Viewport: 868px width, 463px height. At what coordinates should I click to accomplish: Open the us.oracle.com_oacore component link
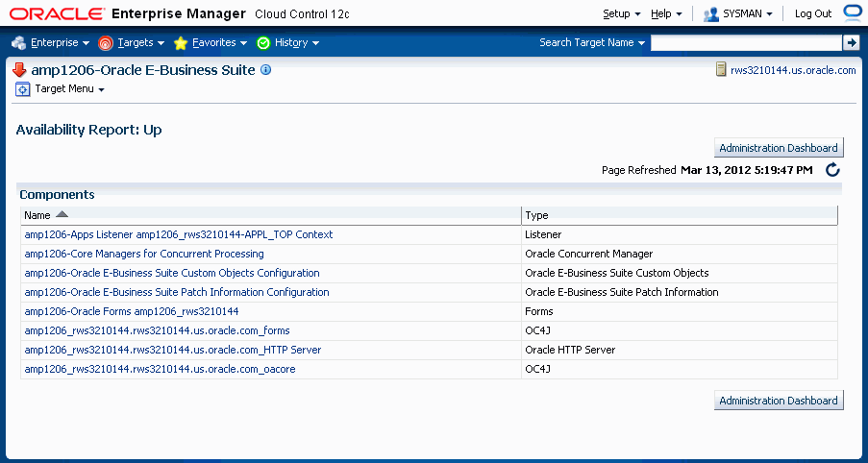point(160,369)
